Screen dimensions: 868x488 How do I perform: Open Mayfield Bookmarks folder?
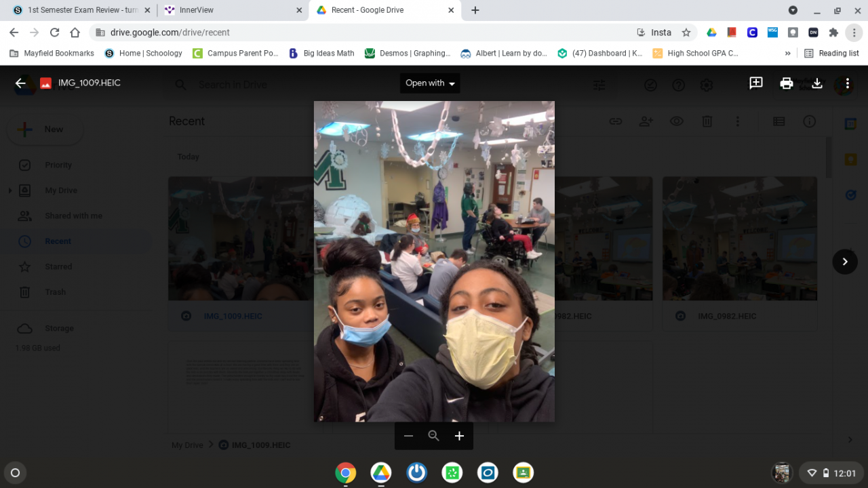[52, 53]
